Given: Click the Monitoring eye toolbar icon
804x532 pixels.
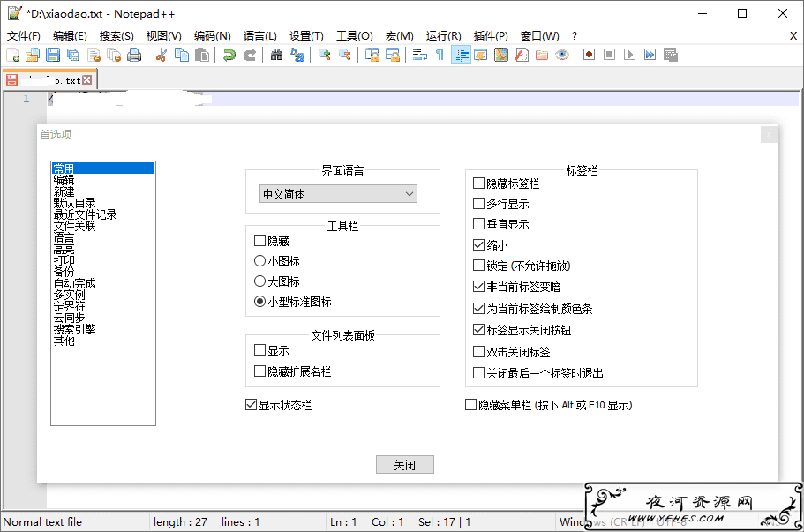Looking at the screenshot, I should click(562, 55).
